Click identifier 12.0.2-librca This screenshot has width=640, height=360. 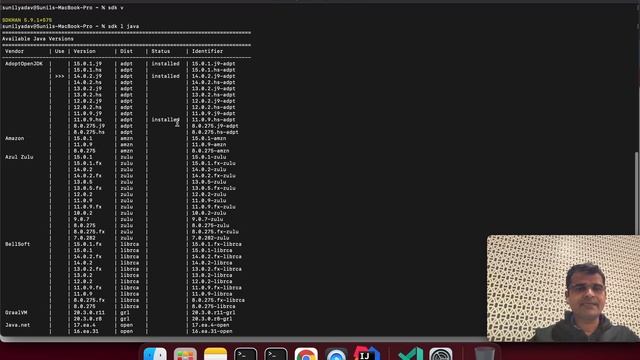click(212, 282)
